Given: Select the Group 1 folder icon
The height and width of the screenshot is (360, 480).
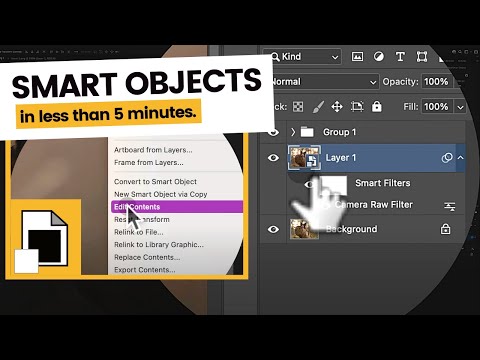Looking at the screenshot, I should coord(307,132).
